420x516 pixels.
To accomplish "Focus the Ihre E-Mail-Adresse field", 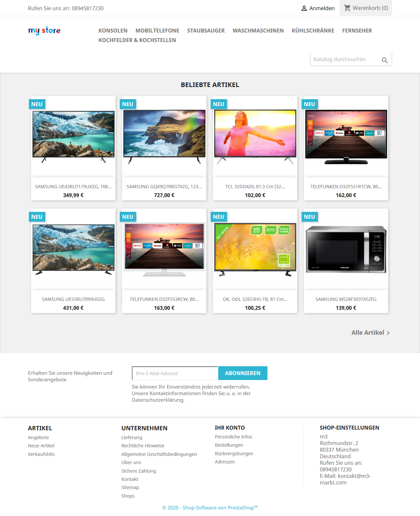I will pos(175,373).
